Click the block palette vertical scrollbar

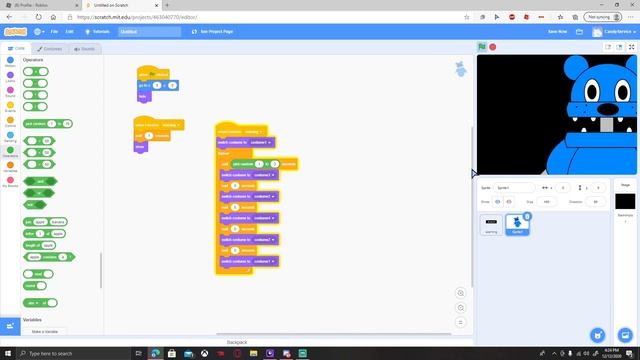101,270
